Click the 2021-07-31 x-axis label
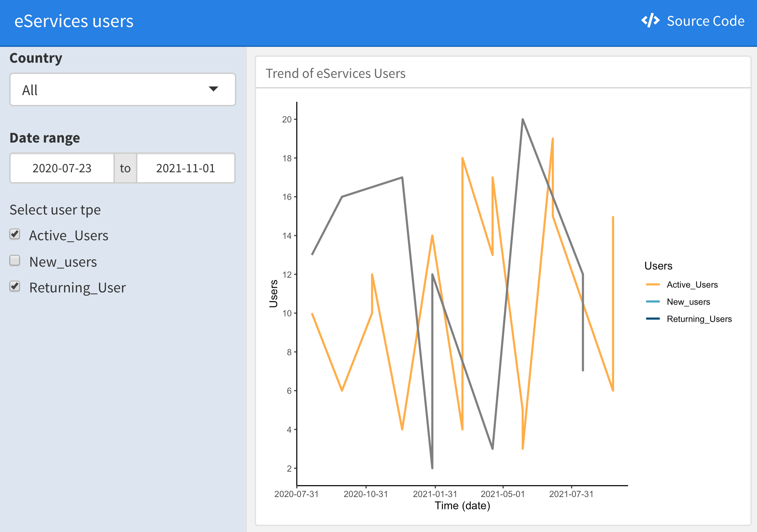 [571, 494]
